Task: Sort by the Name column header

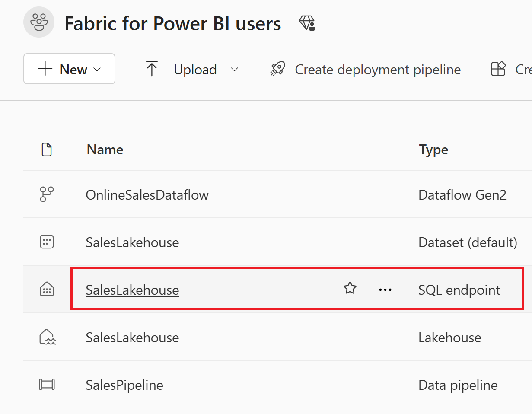Action: pyautogui.click(x=105, y=150)
